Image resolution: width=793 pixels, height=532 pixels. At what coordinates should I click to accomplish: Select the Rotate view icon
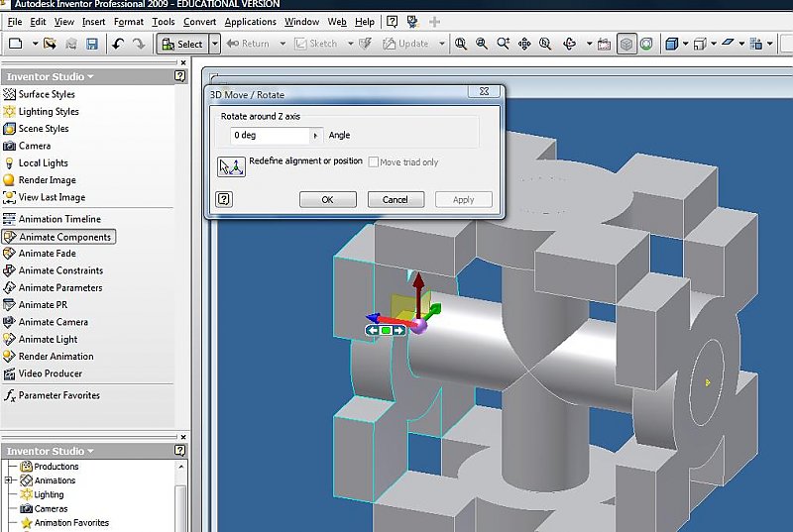(569, 44)
